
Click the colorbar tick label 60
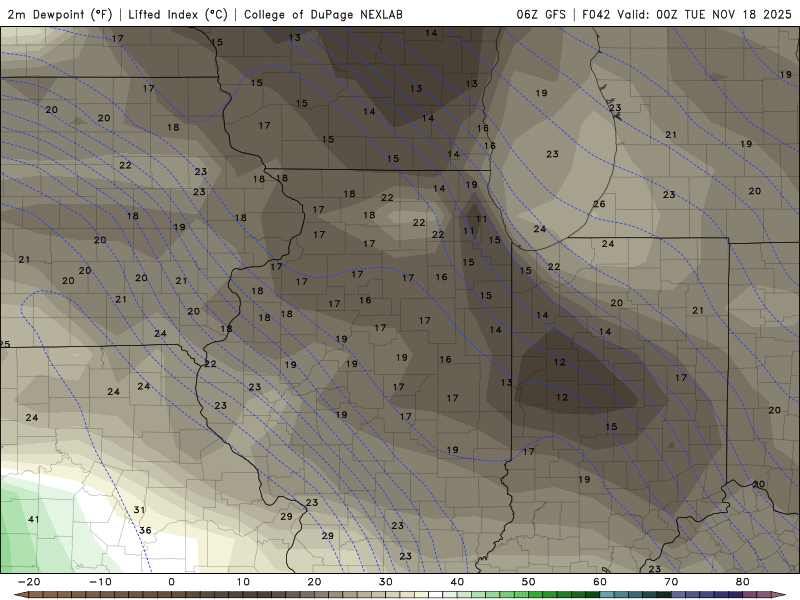click(600, 582)
